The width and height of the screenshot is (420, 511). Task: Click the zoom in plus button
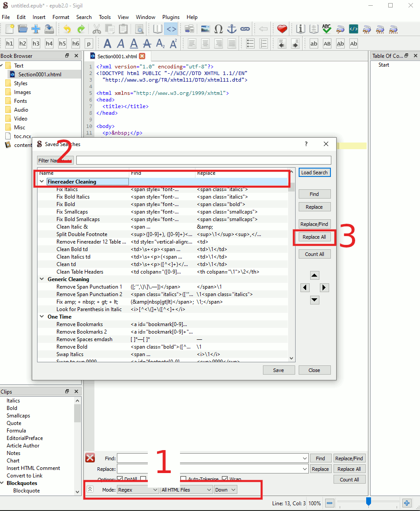click(407, 503)
